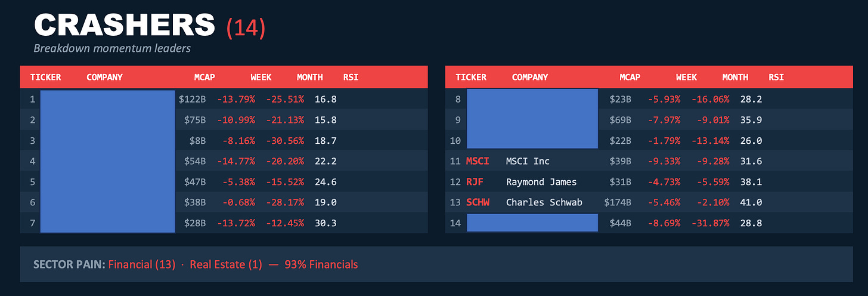Click the 'SECTOR PAIN:' label

pos(69,264)
